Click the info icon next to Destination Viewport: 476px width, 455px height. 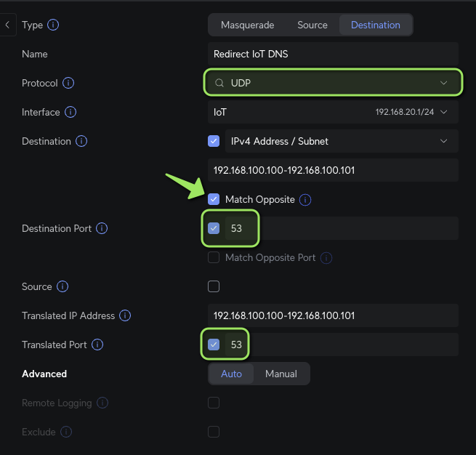click(x=81, y=141)
